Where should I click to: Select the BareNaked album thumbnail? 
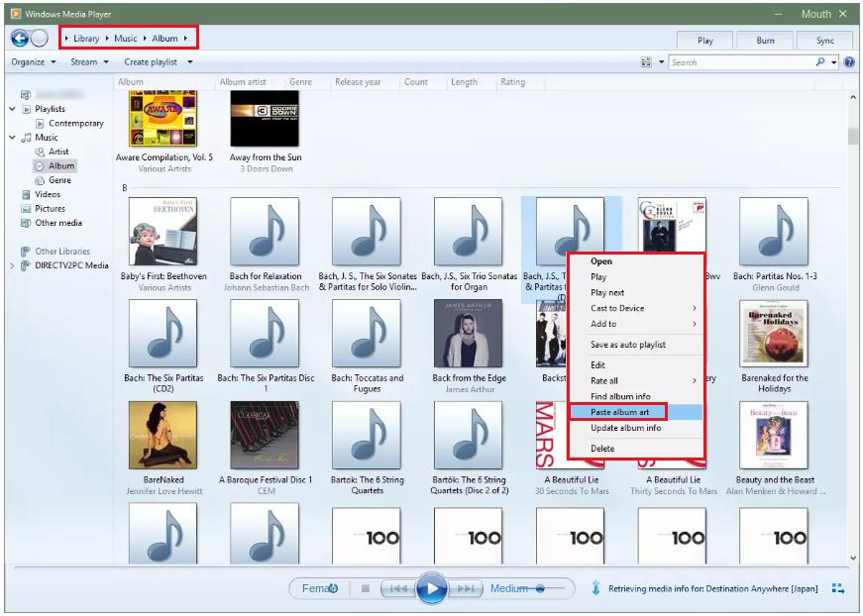coord(162,435)
